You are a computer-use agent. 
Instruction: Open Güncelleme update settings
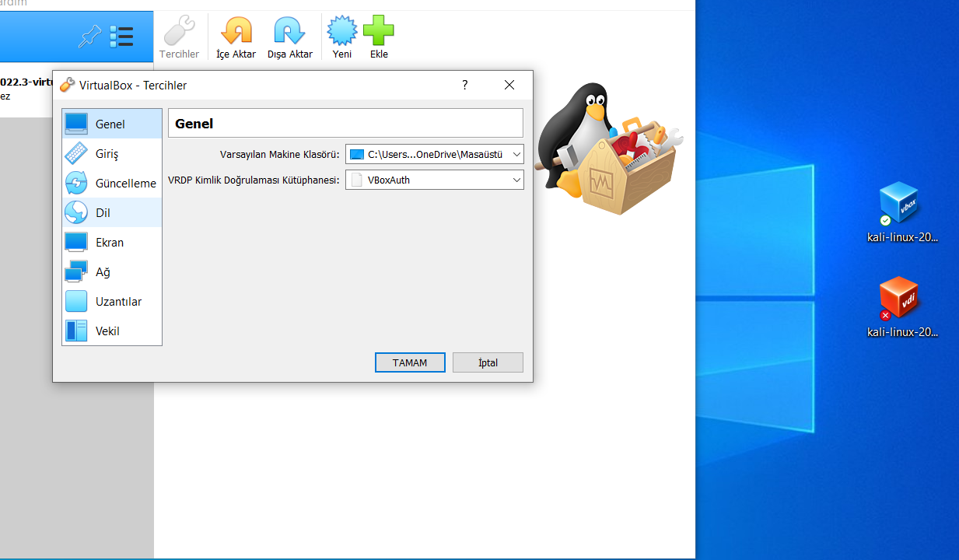[112, 184]
